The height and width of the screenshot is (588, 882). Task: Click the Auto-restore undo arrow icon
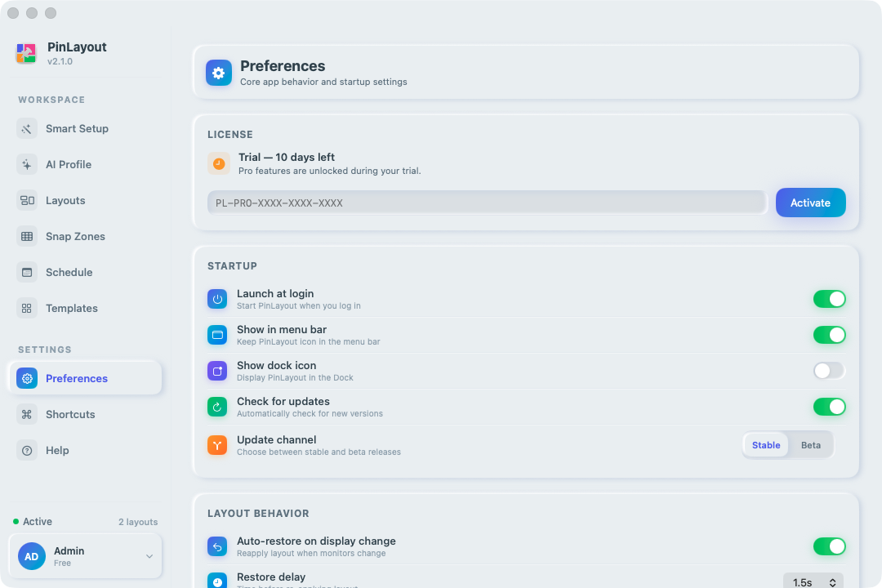[x=217, y=547]
